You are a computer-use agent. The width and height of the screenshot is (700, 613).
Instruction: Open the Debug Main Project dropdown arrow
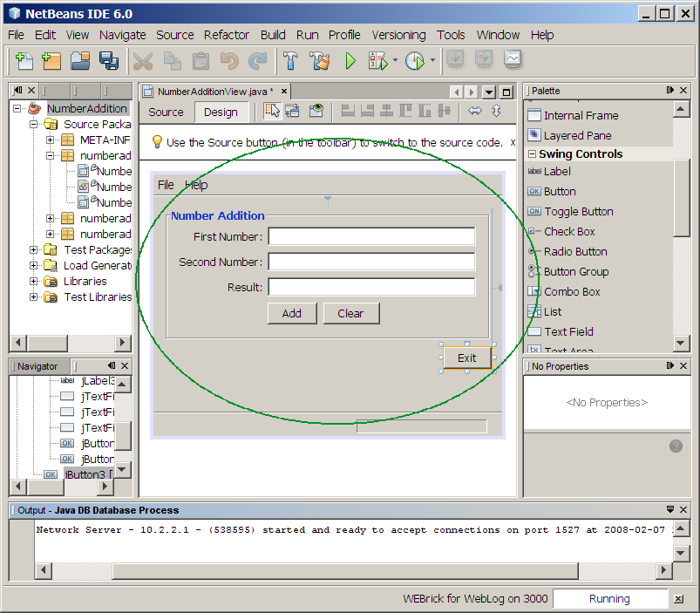pyautogui.click(x=395, y=60)
